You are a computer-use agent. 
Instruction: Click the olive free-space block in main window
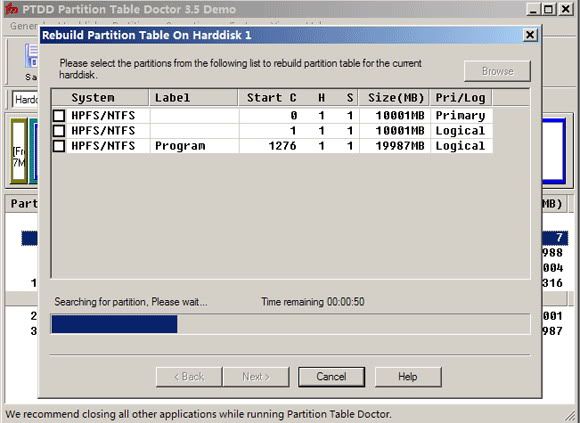(x=19, y=151)
